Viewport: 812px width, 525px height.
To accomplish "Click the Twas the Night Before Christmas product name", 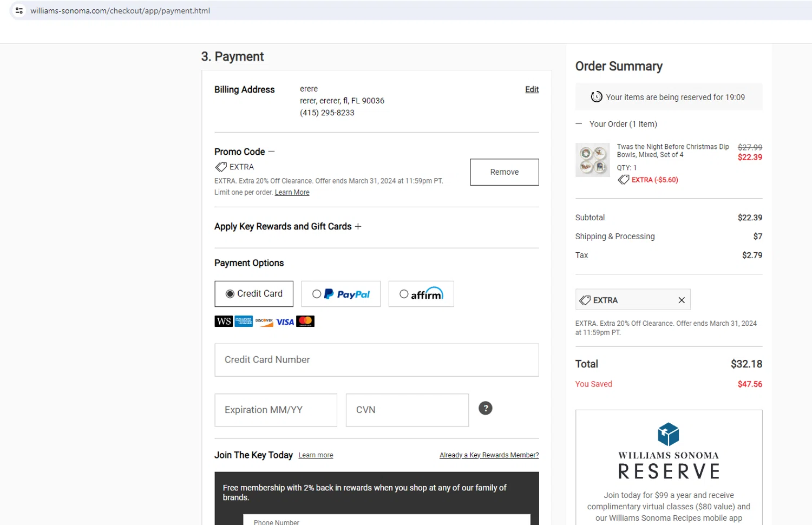I will coord(673,150).
